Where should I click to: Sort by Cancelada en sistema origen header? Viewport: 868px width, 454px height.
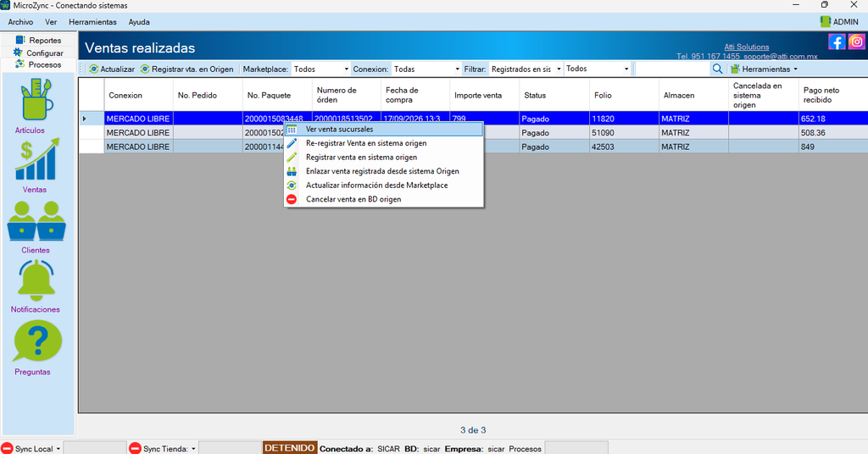tap(764, 95)
